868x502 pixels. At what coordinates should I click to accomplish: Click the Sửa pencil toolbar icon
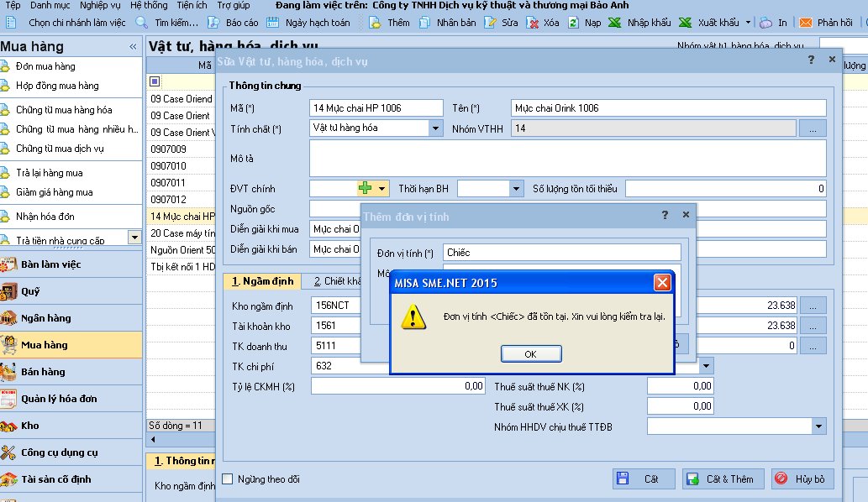[x=490, y=23]
